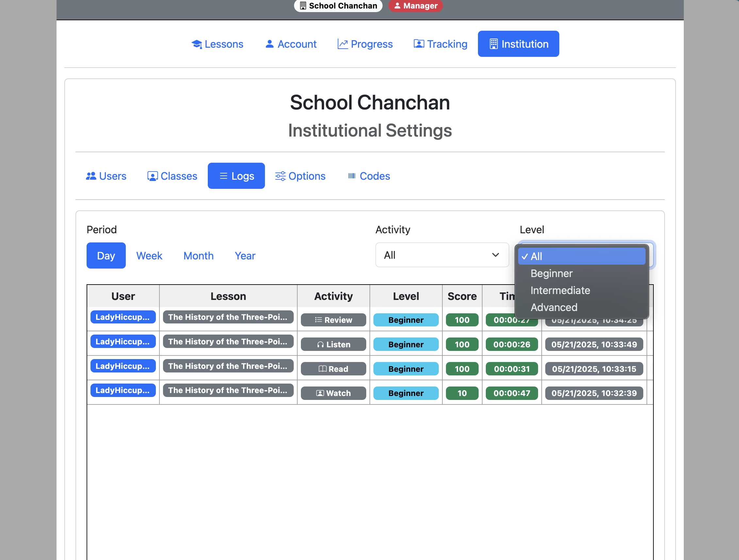Click the Score column header
Viewport: 739px width, 560px height.
(x=462, y=296)
